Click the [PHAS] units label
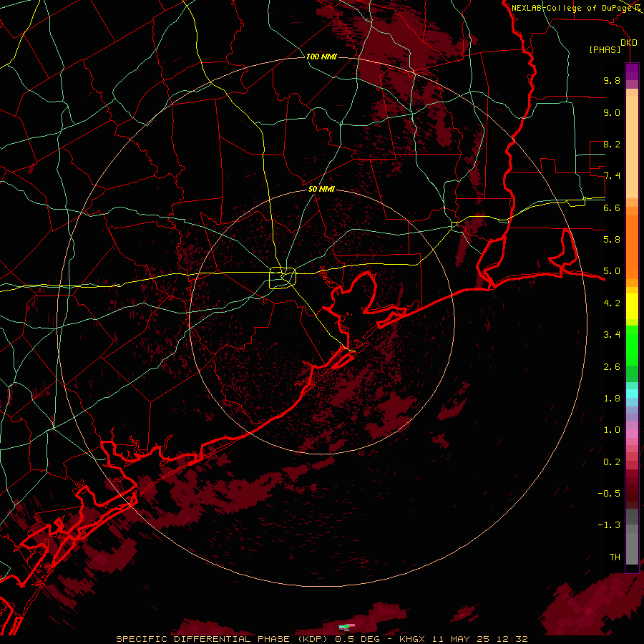Image resolution: width=644 pixels, height=644 pixels. 605,50
